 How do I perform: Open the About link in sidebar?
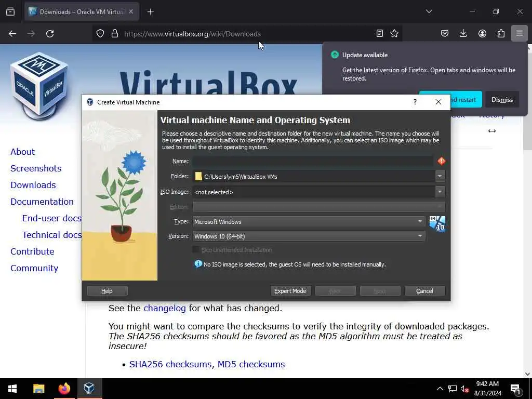tap(23, 152)
